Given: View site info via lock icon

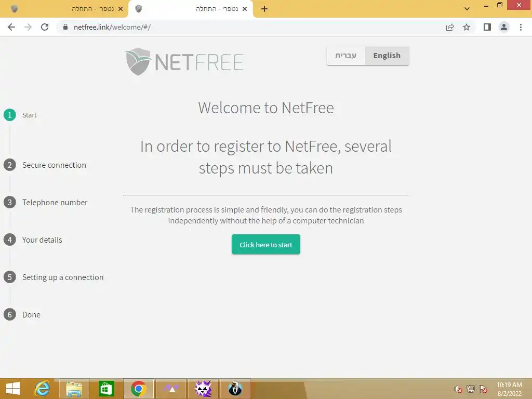Looking at the screenshot, I should (65, 27).
